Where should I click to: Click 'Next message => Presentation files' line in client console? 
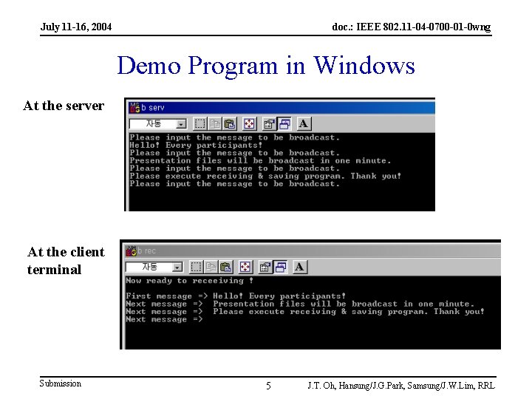[300, 304]
